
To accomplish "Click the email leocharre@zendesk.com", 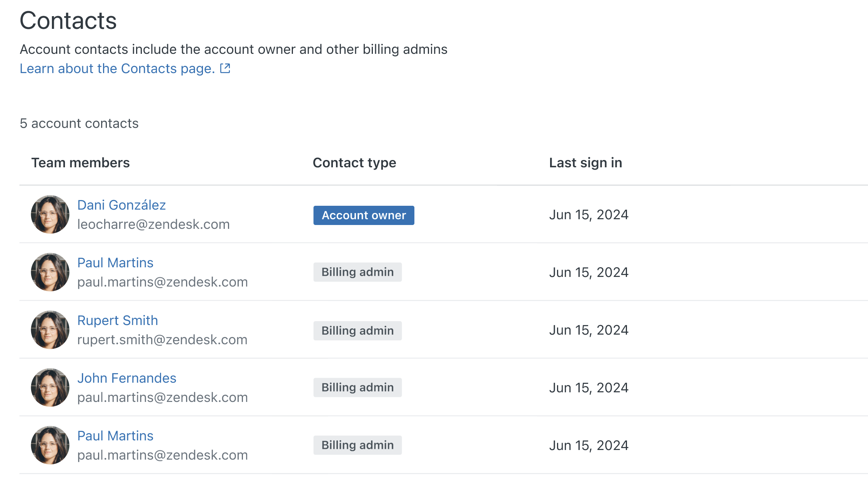I will coord(153,224).
